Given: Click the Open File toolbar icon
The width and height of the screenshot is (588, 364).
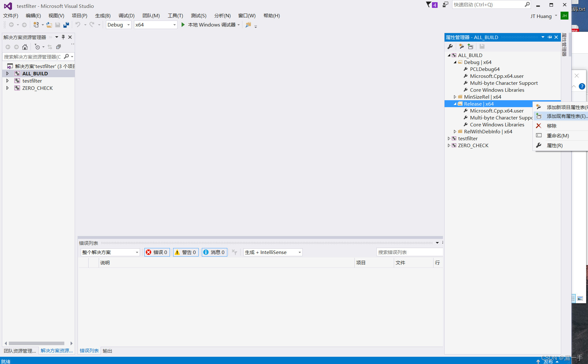Looking at the screenshot, I should (49, 25).
